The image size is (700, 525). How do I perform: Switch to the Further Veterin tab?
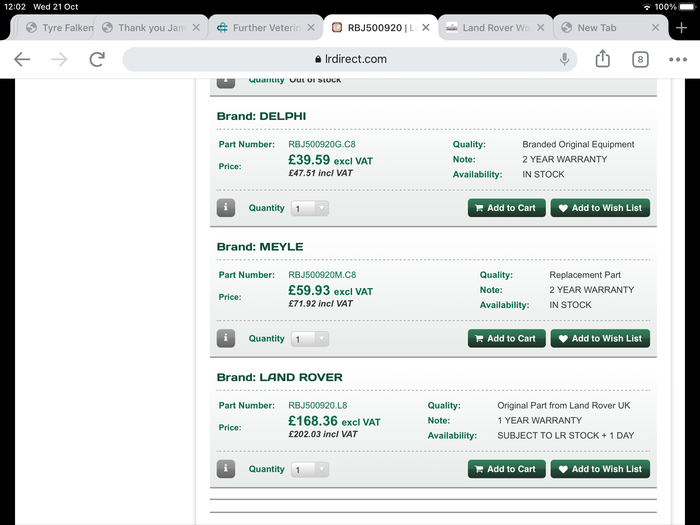tap(266, 28)
